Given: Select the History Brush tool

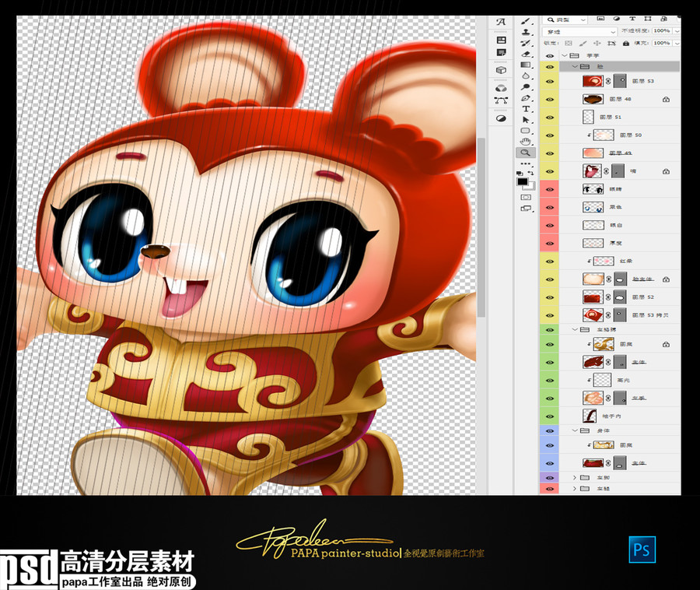Looking at the screenshot, I should click(x=526, y=43).
